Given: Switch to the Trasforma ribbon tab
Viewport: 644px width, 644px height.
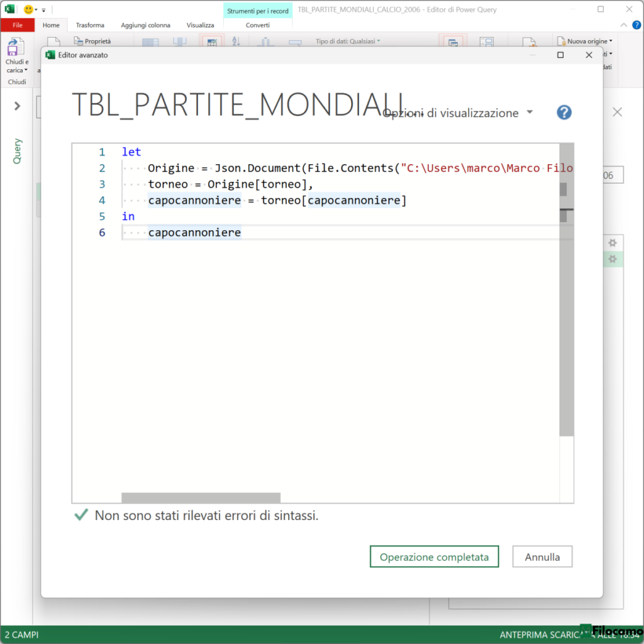Looking at the screenshot, I should [x=90, y=25].
